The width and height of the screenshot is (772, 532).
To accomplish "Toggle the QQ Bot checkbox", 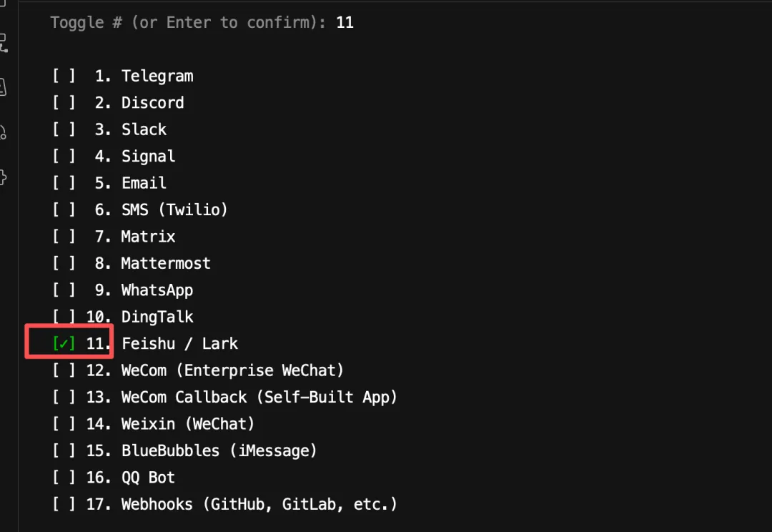I will click(x=64, y=478).
